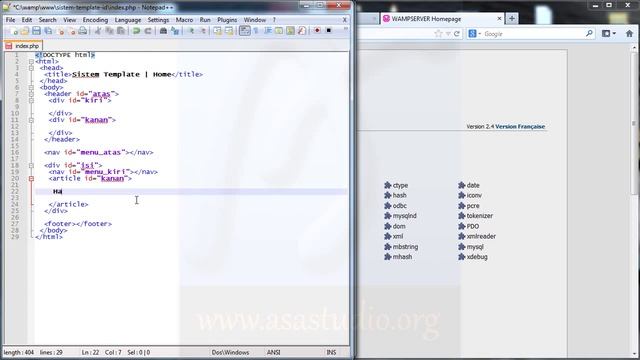Open the Version Française link
This screenshot has width=640, height=360.
click(520, 127)
